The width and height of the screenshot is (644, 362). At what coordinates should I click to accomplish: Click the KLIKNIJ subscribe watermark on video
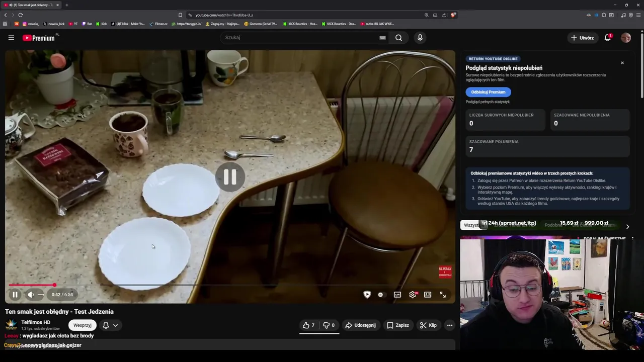[445, 272]
